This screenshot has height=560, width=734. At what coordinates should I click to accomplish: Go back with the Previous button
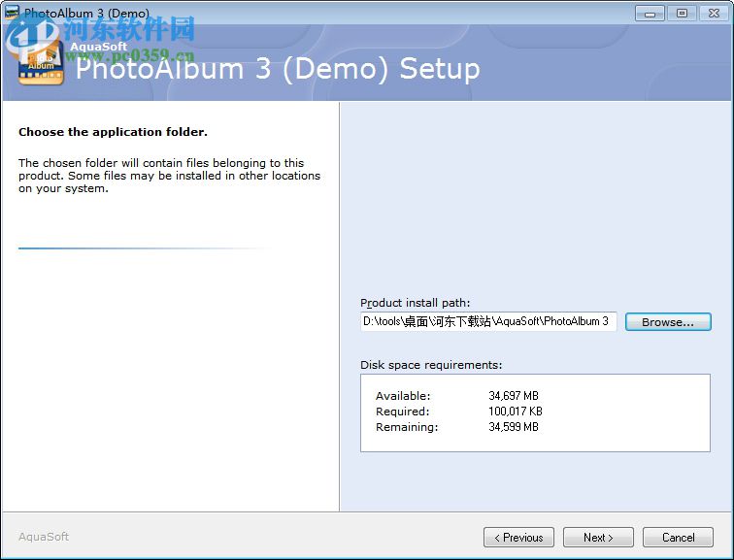tap(518, 537)
